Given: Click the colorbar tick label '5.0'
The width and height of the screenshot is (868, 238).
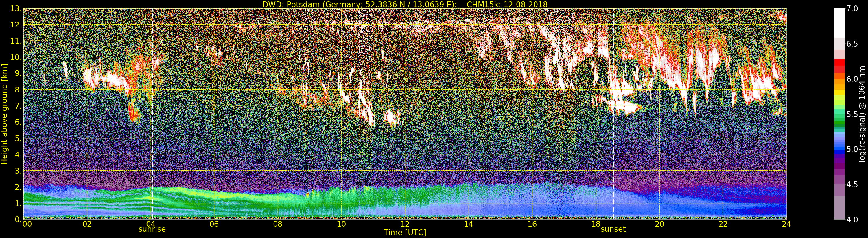Looking at the screenshot, I should pos(852,149).
